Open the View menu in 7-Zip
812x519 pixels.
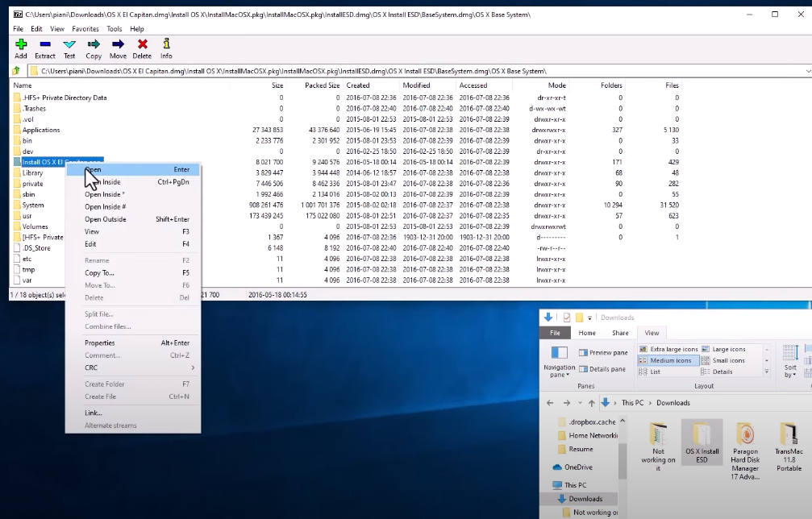point(57,29)
